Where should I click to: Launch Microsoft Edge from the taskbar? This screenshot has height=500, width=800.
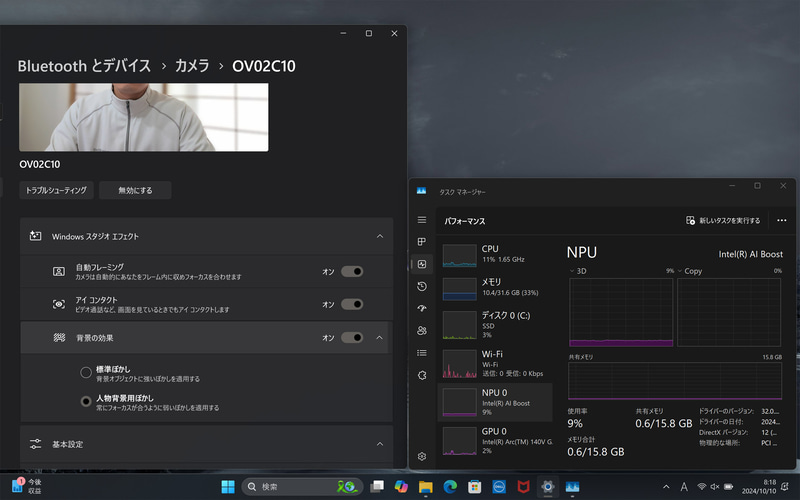450,487
